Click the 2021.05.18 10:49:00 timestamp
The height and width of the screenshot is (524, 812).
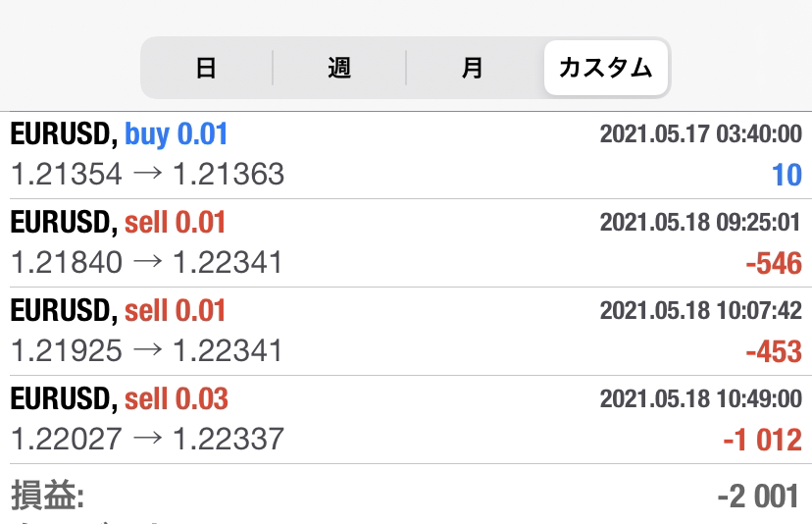click(700, 399)
